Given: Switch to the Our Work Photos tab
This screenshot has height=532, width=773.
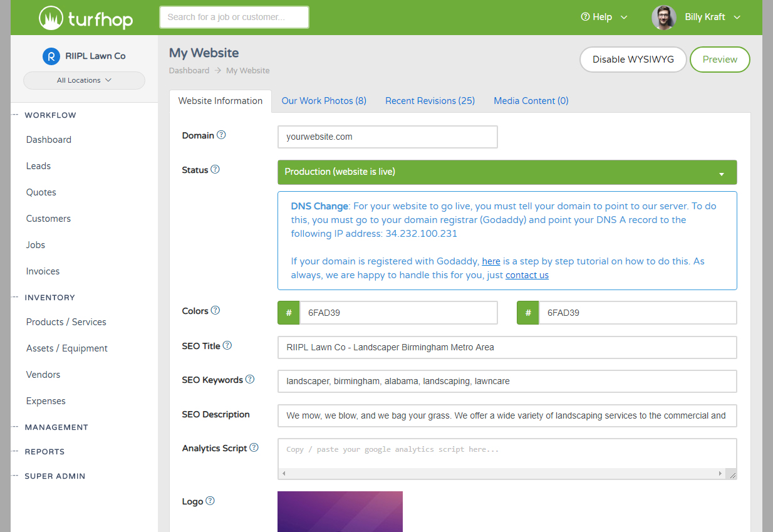Looking at the screenshot, I should [x=324, y=100].
